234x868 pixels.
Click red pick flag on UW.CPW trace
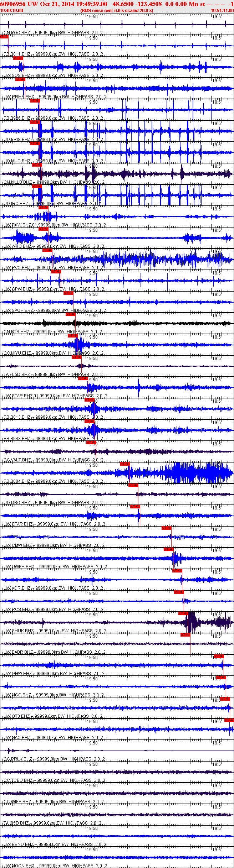(x=56, y=272)
